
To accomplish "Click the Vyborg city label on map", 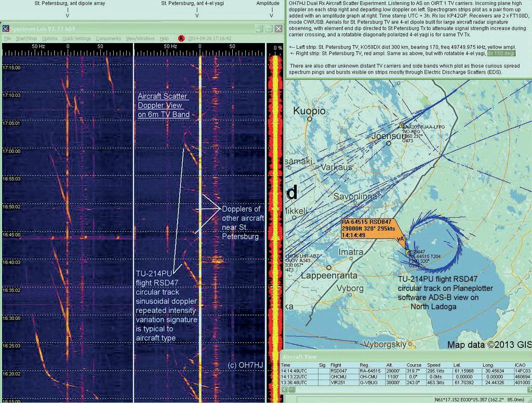I will coord(350,288).
